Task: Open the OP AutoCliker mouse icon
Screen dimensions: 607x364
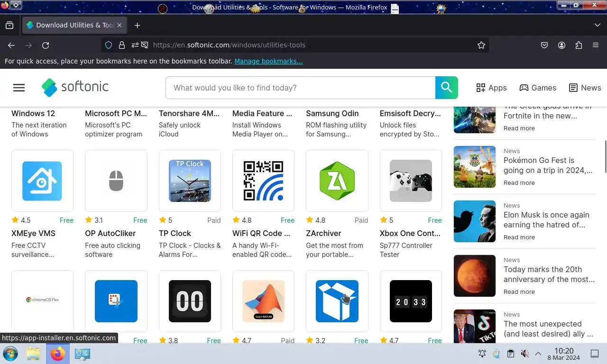Action: [x=116, y=181]
